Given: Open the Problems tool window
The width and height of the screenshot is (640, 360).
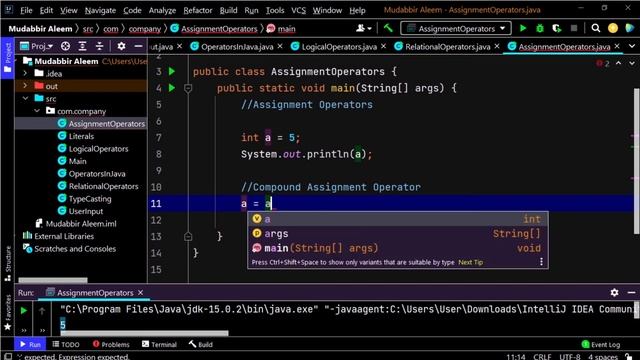Looking at the screenshot, I should click(x=111, y=344).
